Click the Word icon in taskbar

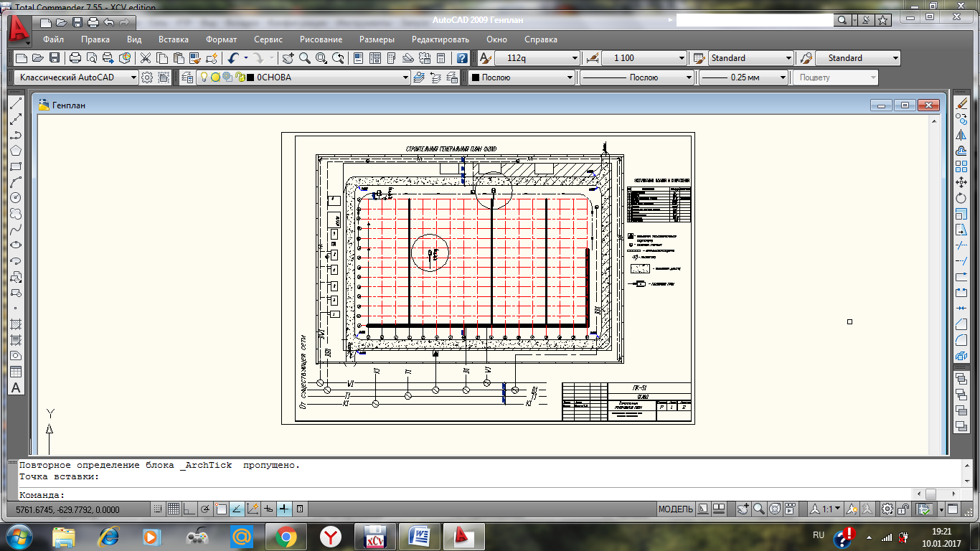tap(420, 536)
